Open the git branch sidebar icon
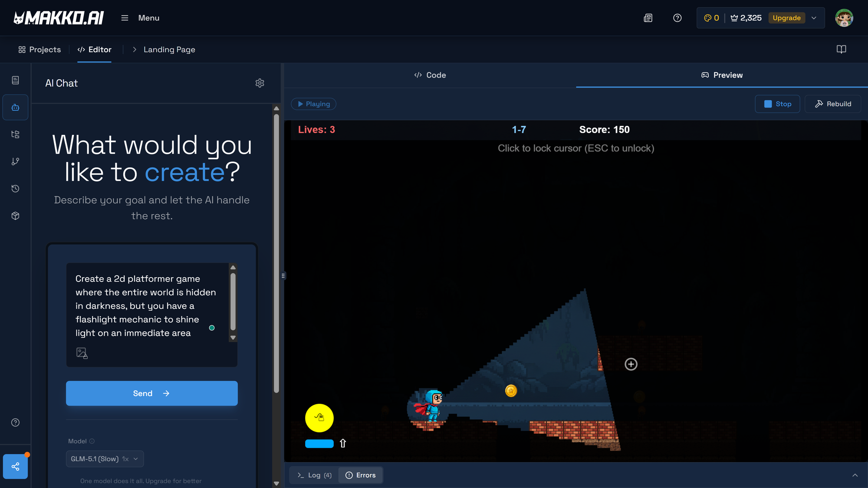 click(x=15, y=161)
